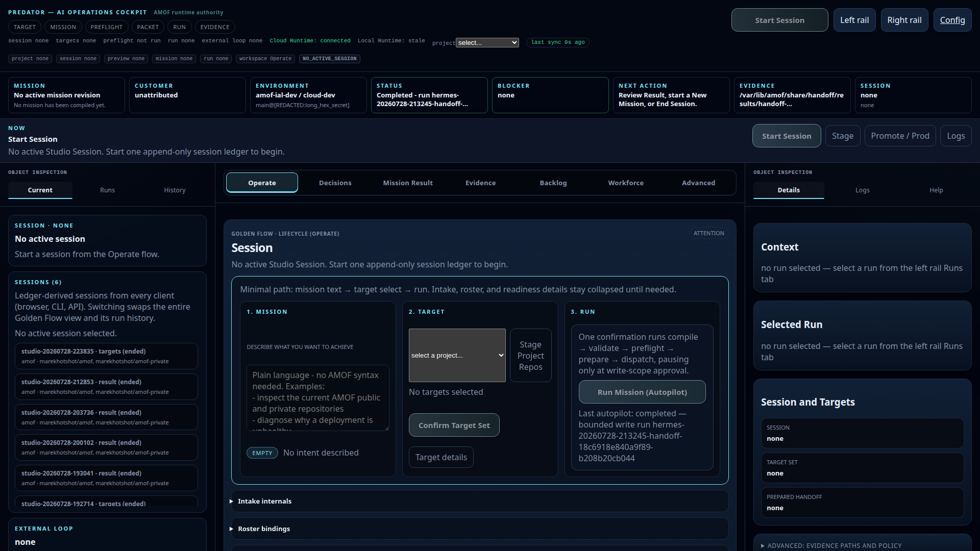Select the RUN step pill
980x551 pixels.
pyautogui.click(x=179, y=27)
